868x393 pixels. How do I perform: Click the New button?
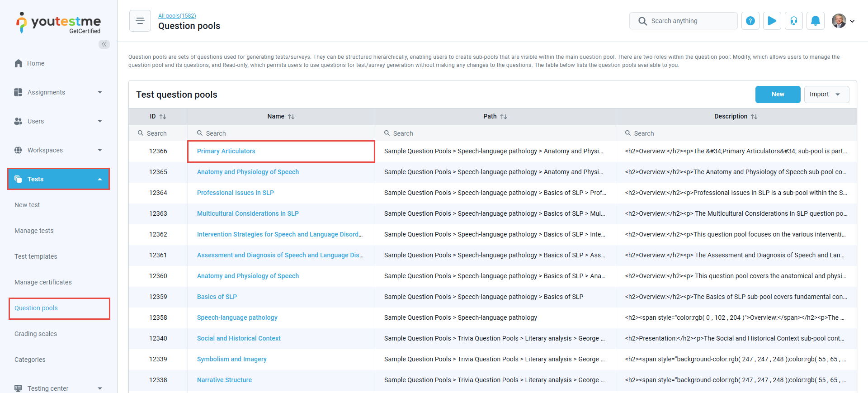tap(778, 95)
